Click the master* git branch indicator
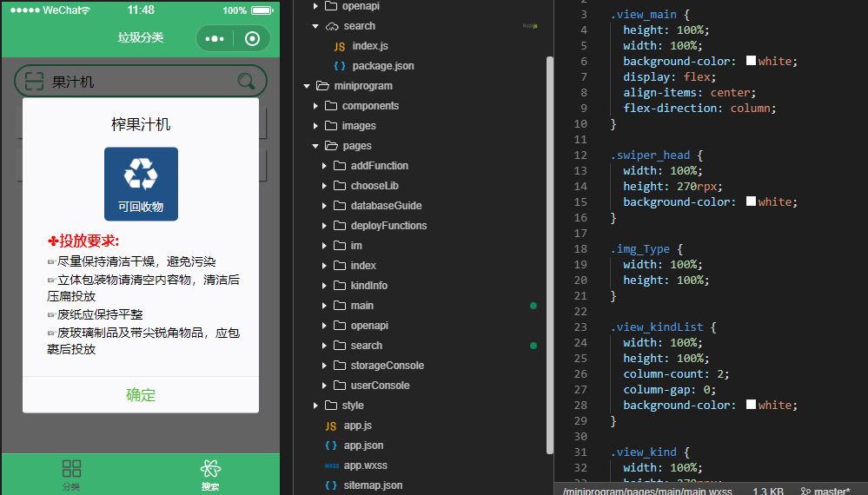 pos(825,491)
